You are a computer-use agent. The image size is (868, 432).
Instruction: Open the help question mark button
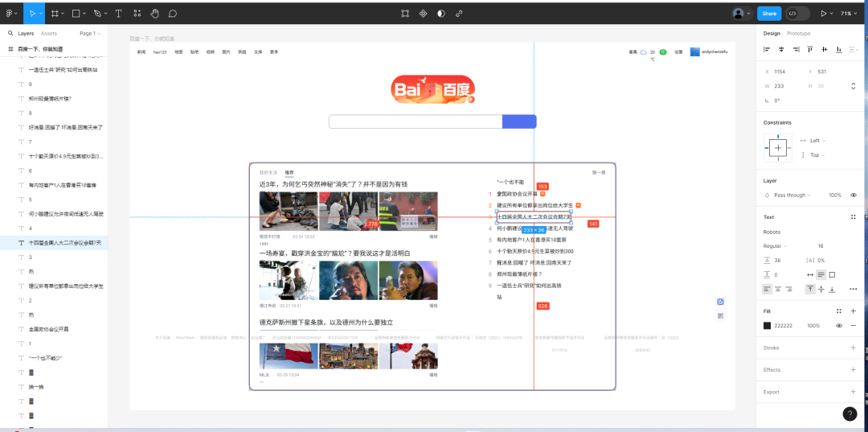850,413
